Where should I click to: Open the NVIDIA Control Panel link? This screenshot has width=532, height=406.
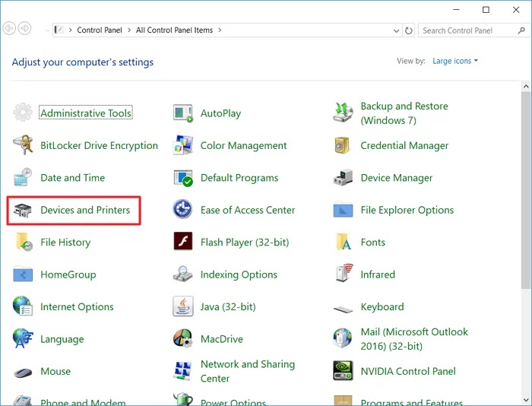click(408, 371)
